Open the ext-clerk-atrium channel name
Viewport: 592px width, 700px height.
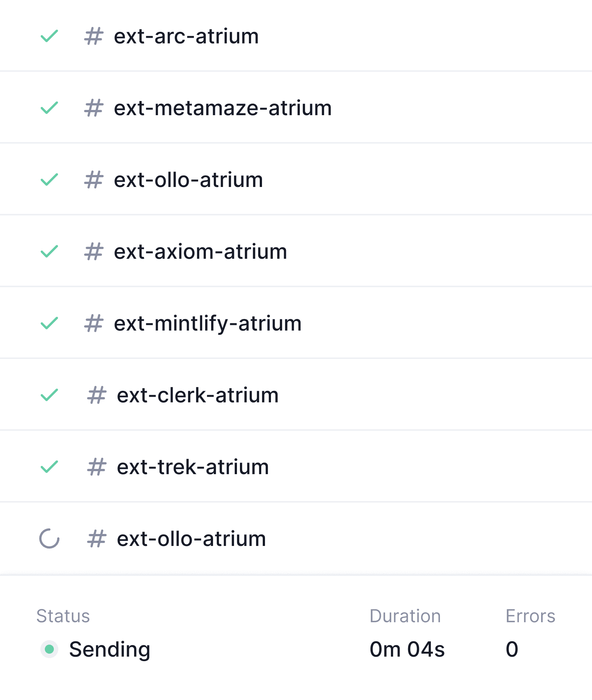[198, 395]
